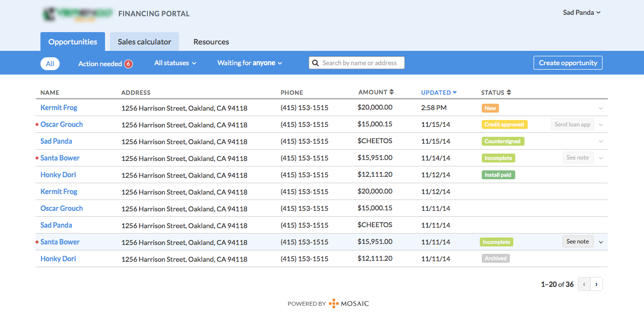This screenshot has width=644, height=321.
Task: Click the red dot beside Oscar Grouch 11/15/14
Action: (x=37, y=125)
